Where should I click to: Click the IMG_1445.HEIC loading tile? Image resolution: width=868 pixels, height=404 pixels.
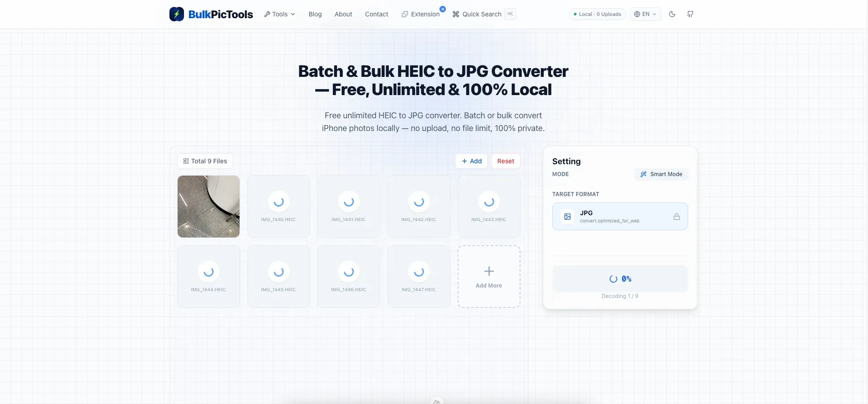coord(279,277)
